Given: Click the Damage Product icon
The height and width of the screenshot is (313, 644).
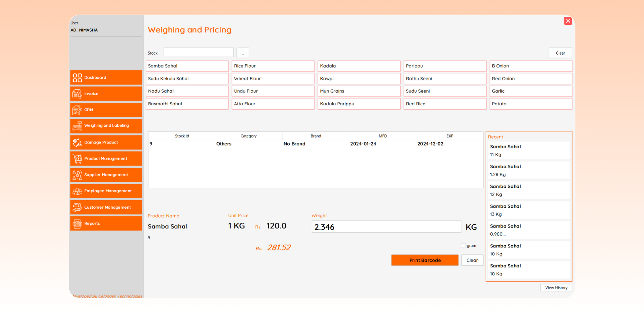Looking at the screenshot, I should (77, 142).
